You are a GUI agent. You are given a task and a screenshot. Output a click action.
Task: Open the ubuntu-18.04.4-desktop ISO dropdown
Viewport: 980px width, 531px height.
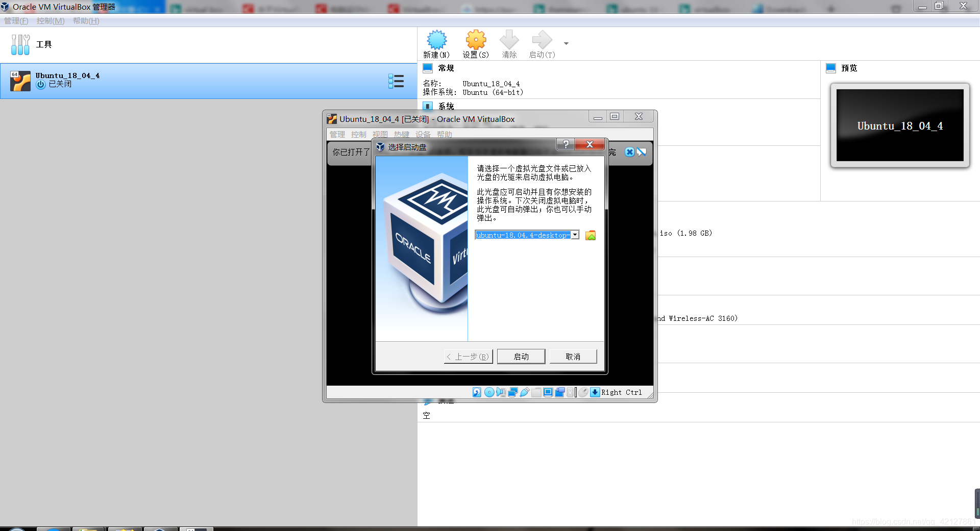pyautogui.click(x=575, y=235)
